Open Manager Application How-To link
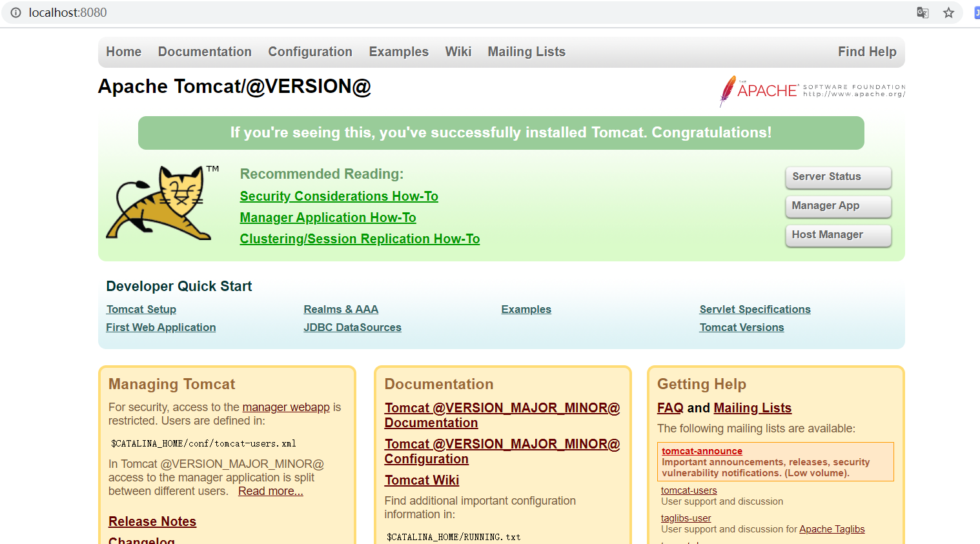The height and width of the screenshot is (544, 980). pyautogui.click(x=328, y=217)
